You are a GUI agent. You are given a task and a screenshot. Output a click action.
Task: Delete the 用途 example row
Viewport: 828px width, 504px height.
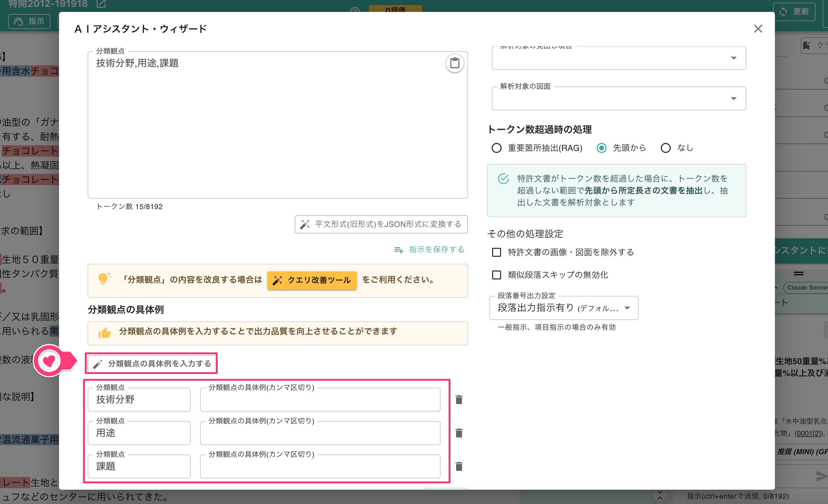coord(459,433)
